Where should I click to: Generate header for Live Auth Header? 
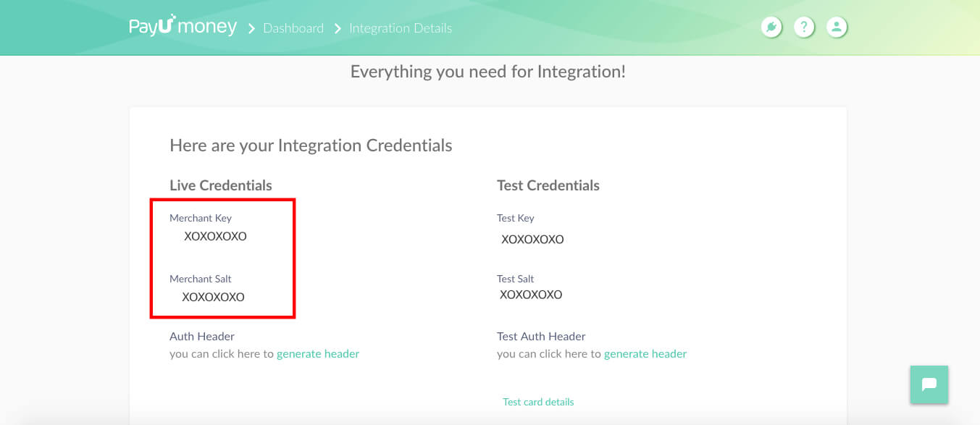(x=318, y=353)
